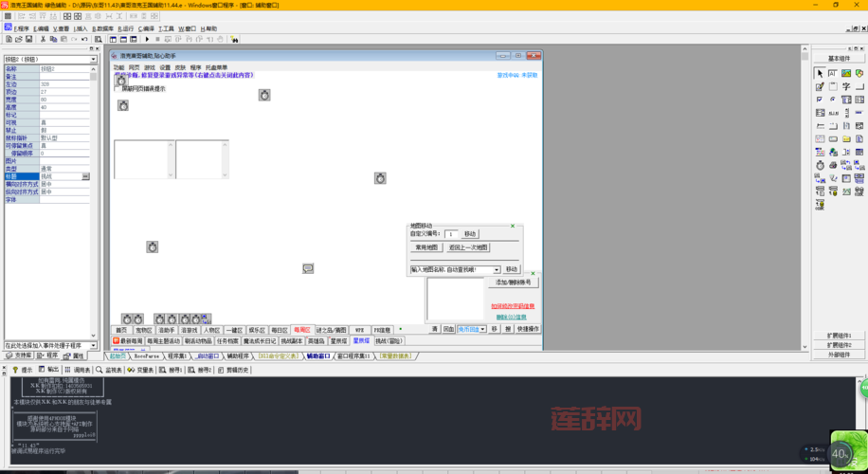Click the red 如何修改密码信息 link

pos(513,306)
